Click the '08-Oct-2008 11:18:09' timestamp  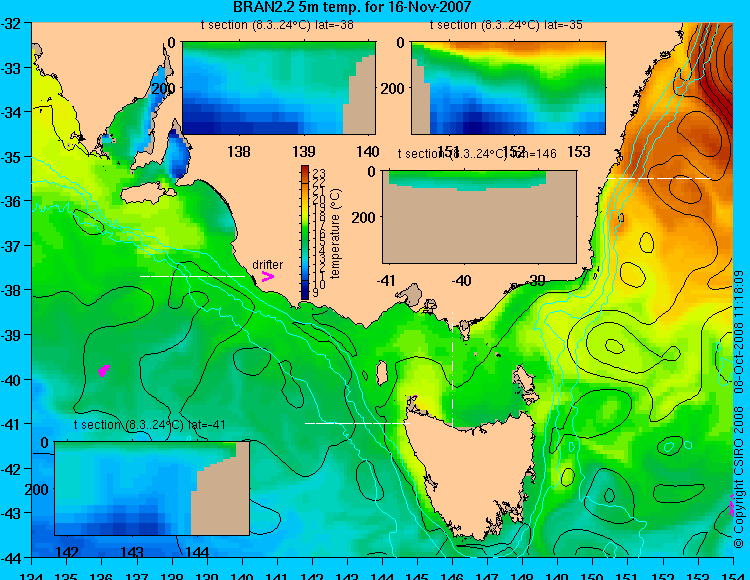[x=739, y=330]
